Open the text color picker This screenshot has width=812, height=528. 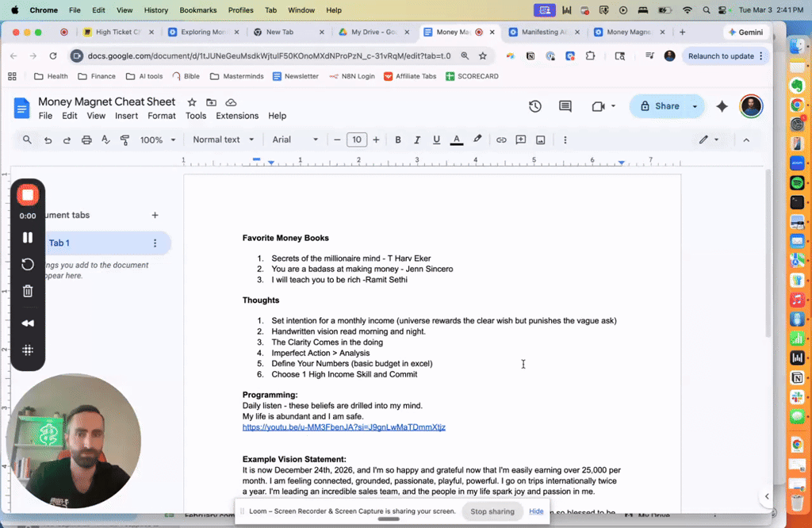456,140
